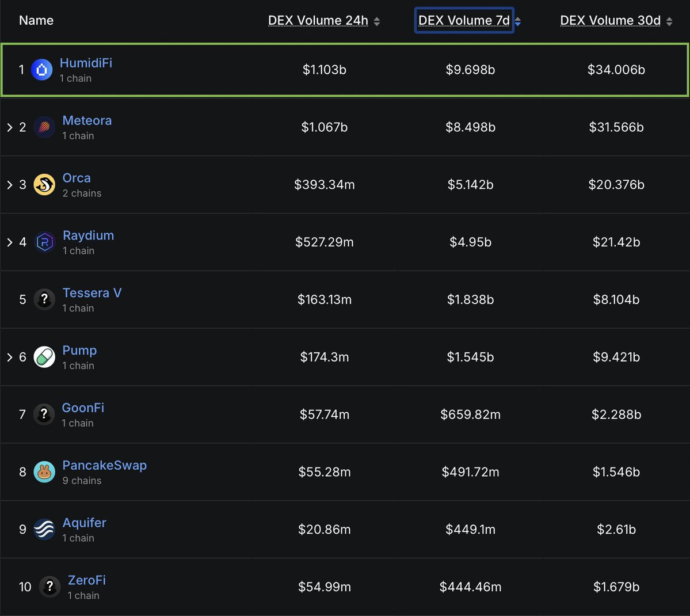Select Tessera V 30d volume $8.104b
Viewport: 690px width, 616px height.
tap(616, 299)
